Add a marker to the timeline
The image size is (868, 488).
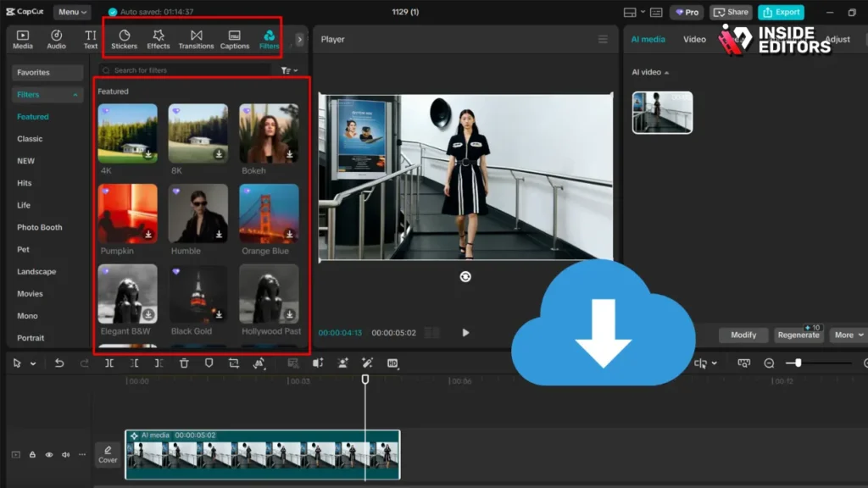(209, 363)
